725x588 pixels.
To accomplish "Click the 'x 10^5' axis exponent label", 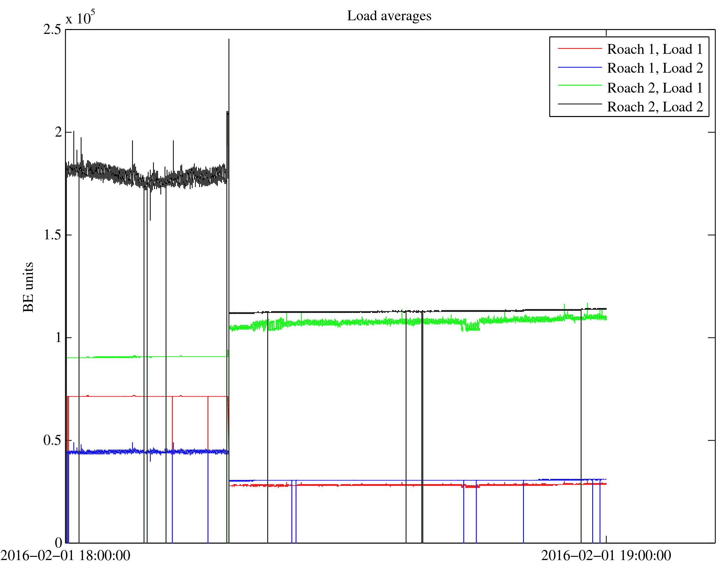I will pyautogui.click(x=80, y=17).
